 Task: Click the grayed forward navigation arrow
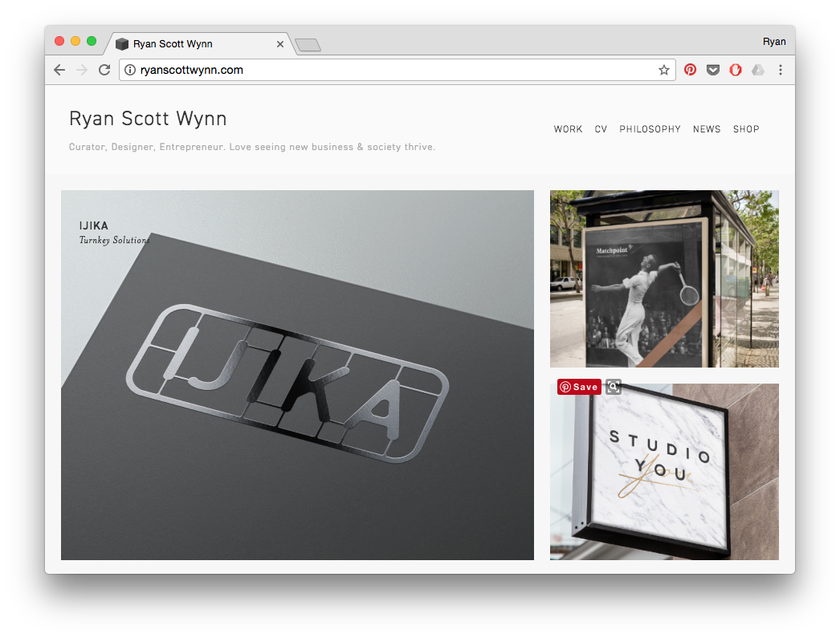(x=81, y=70)
